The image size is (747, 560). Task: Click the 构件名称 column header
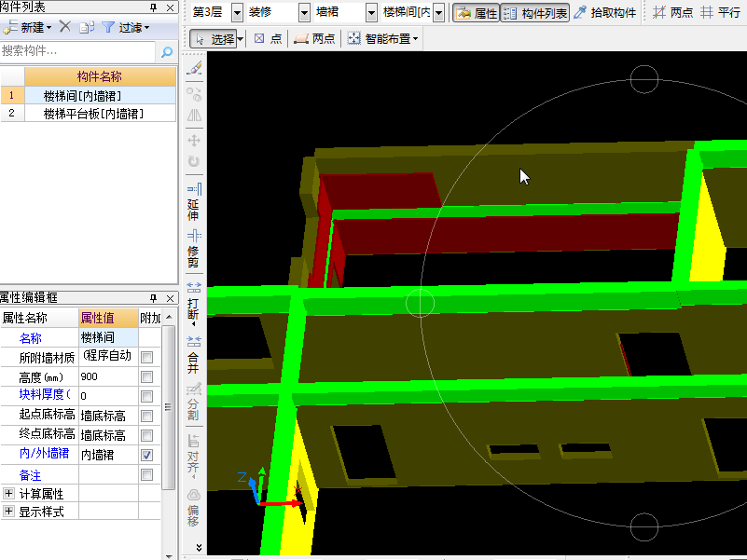click(x=100, y=76)
